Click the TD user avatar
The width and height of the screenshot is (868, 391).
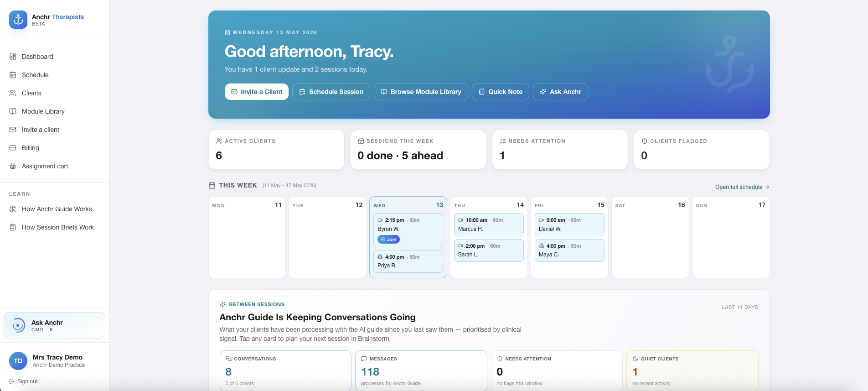point(18,361)
